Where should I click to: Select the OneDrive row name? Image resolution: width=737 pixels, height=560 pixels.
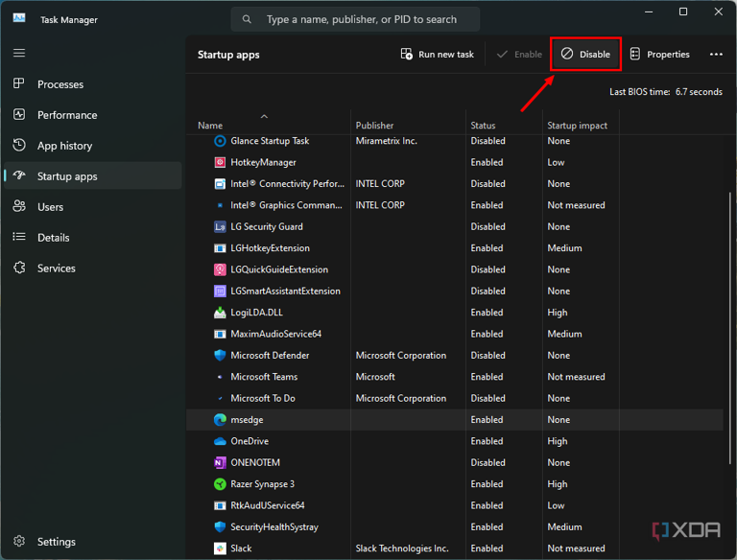point(250,441)
